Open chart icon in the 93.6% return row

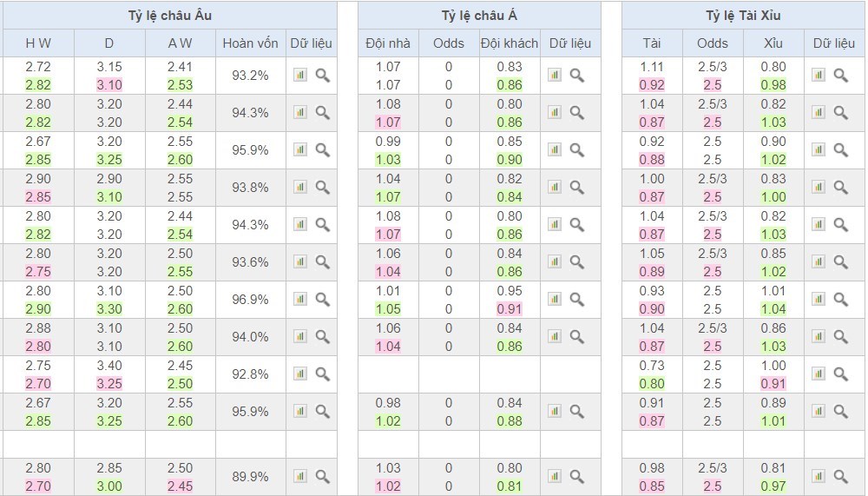tap(300, 261)
